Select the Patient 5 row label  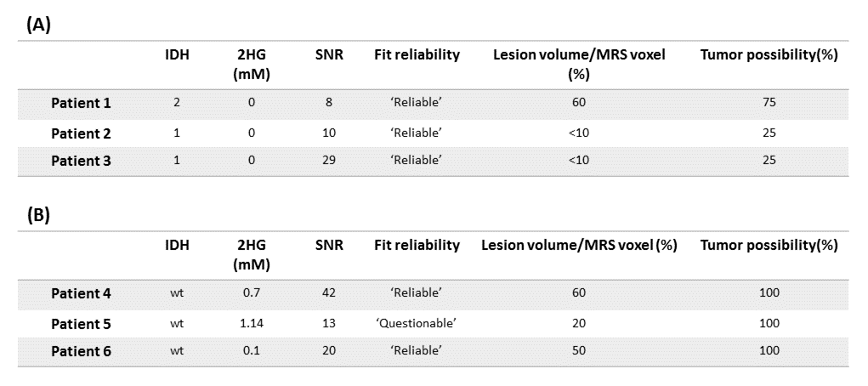(x=81, y=323)
